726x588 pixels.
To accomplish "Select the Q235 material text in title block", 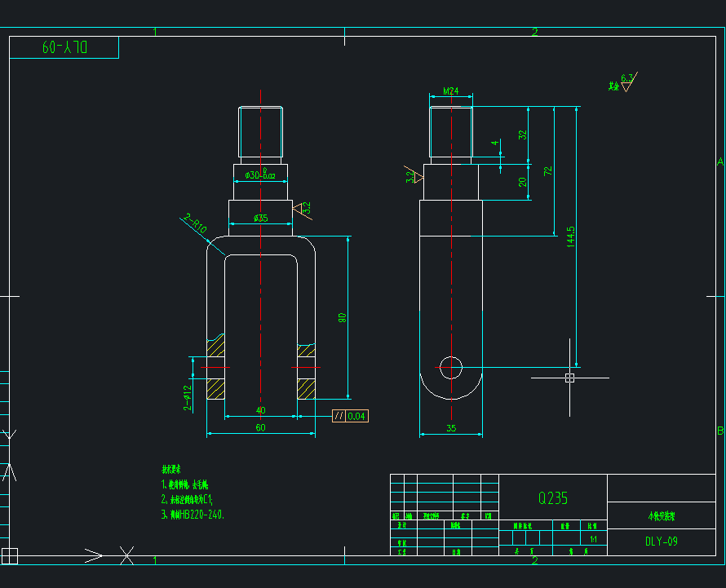I will (553, 498).
